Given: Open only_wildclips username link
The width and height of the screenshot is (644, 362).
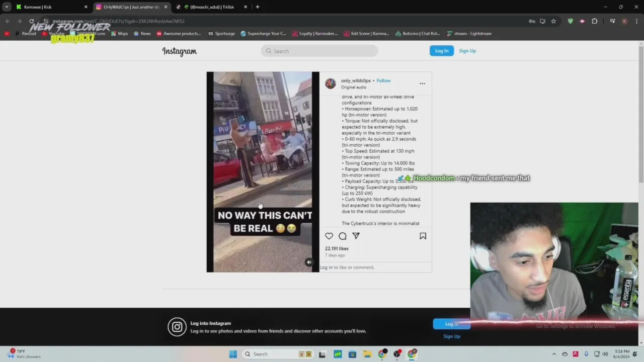Looking at the screenshot, I should pos(356,80).
